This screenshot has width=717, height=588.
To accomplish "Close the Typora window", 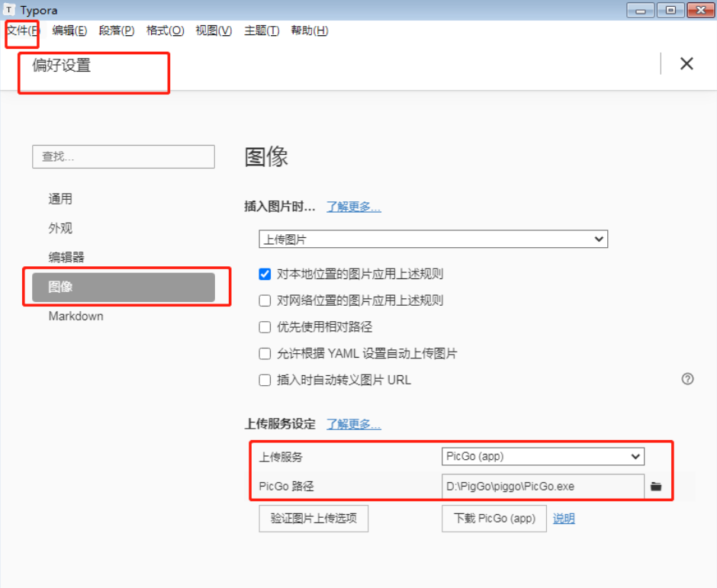I will [x=700, y=10].
